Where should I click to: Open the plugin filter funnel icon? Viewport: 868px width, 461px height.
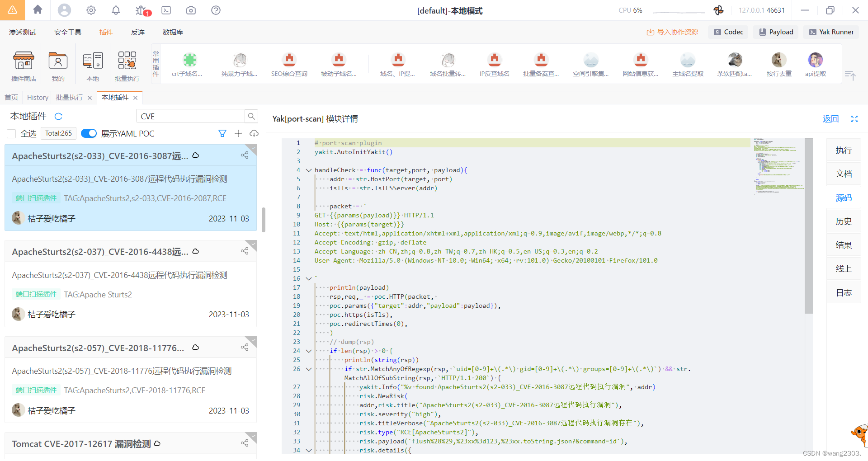coord(222,133)
